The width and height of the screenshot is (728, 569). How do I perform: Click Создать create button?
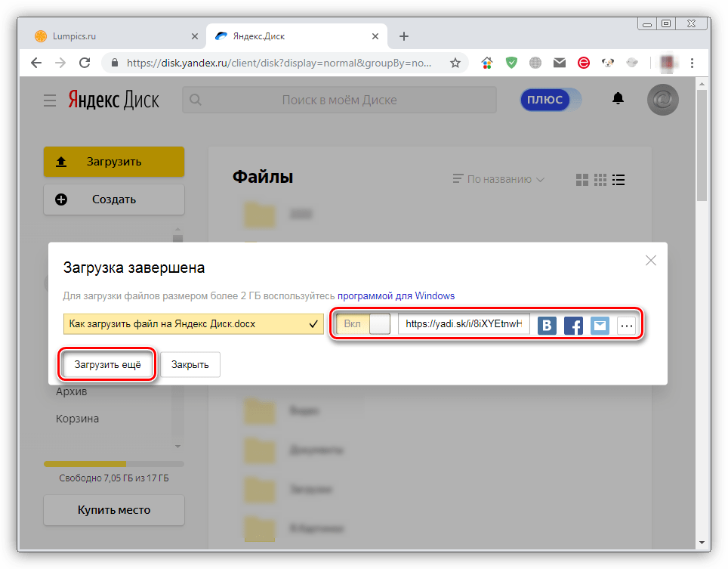[x=114, y=199]
